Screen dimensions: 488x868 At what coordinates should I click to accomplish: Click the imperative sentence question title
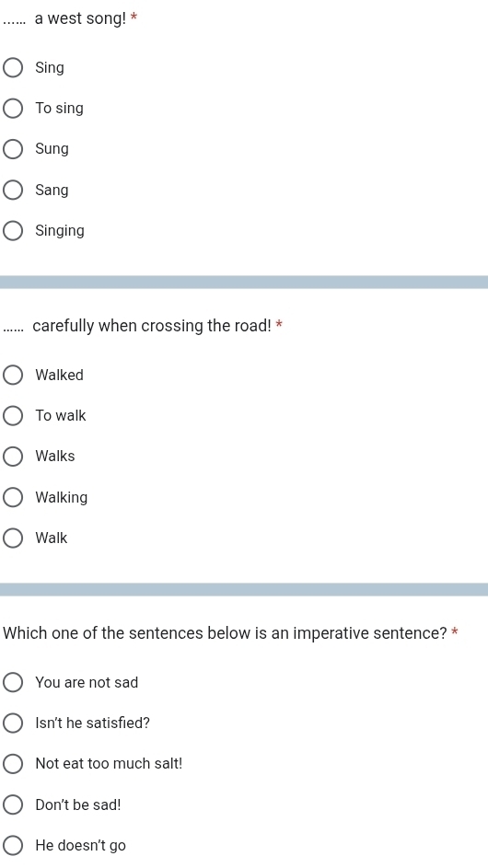225,632
